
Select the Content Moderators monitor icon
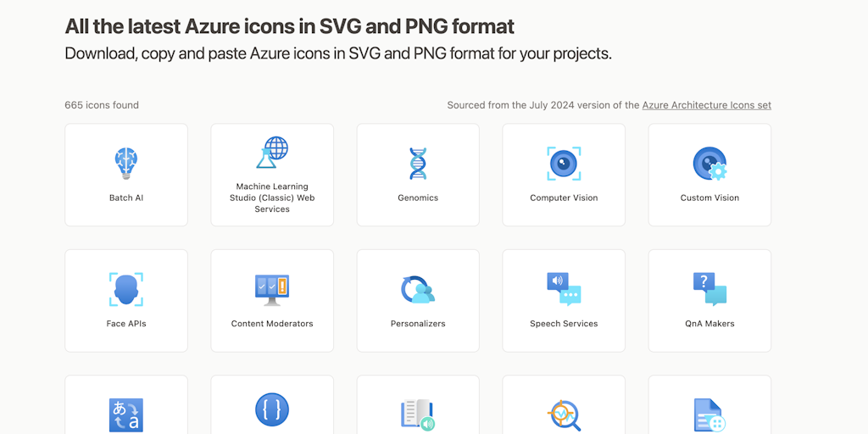tap(272, 290)
